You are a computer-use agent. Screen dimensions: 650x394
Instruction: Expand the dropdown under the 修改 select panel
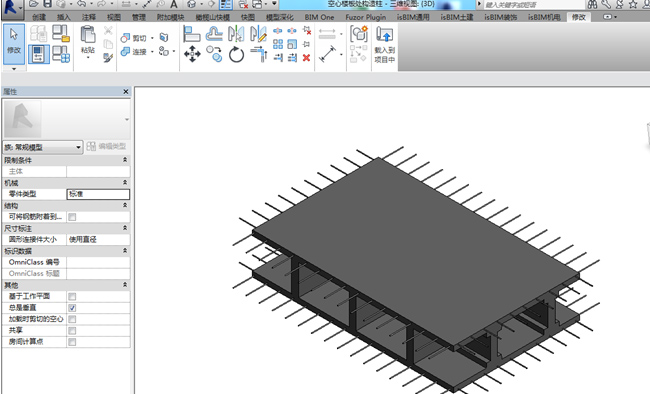pos(14,69)
